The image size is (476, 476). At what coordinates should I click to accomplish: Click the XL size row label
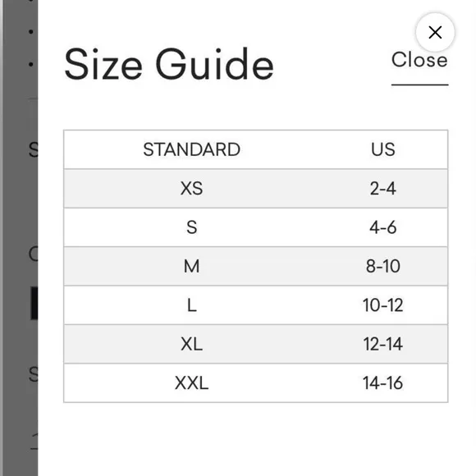(x=191, y=344)
